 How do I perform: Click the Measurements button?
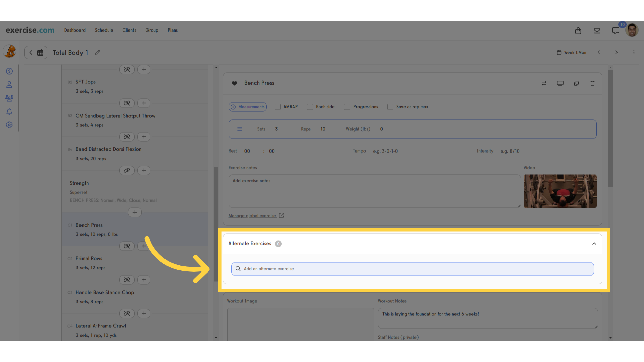click(x=248, y=107)
